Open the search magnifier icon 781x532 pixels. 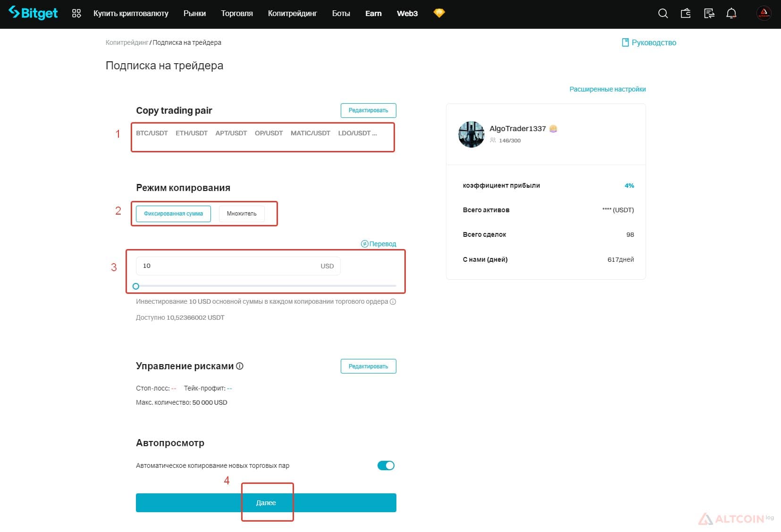pos(663,14)
